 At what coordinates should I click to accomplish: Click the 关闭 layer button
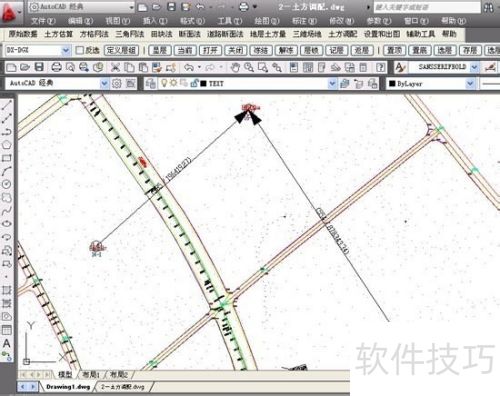236,50
